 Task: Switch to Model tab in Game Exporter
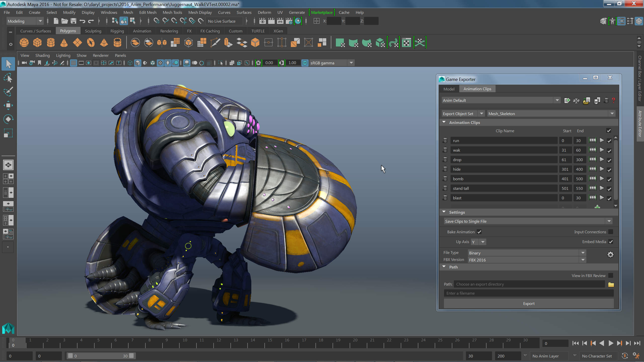449,89
